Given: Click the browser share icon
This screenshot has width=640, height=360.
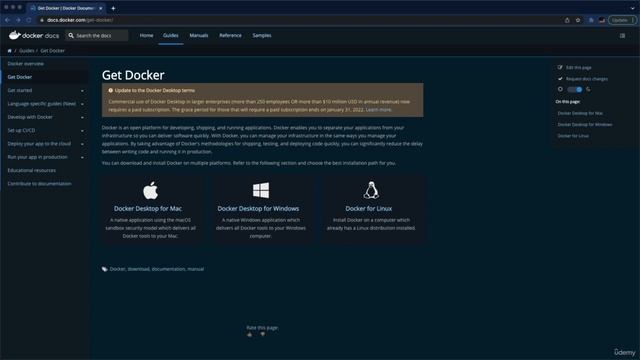Looking at the screenshot, I should click(x=567, y=20).
